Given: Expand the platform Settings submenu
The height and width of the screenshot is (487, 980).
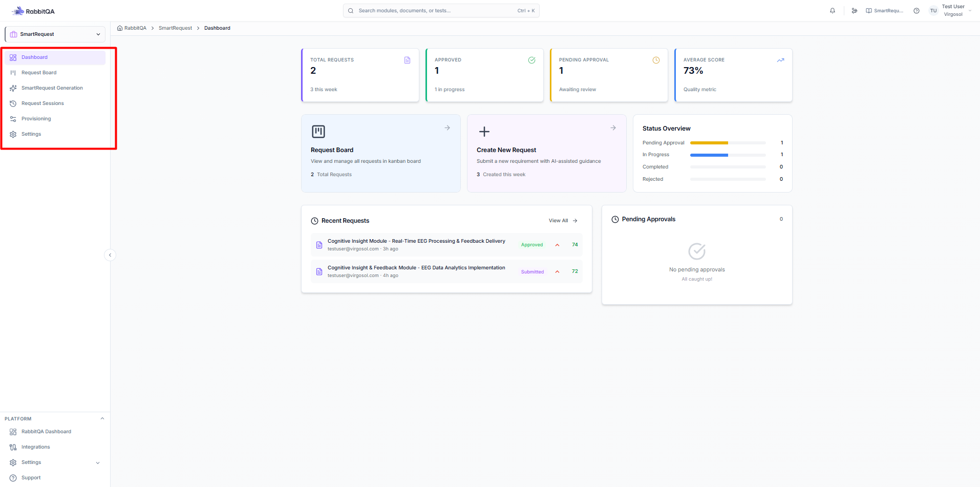Looking at the screenshot, I should (98, 463).
